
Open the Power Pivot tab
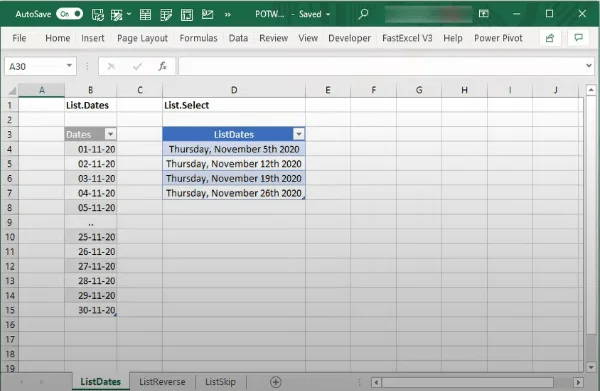498,38
